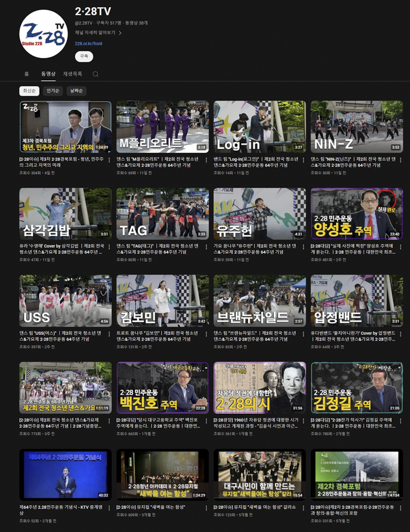Play the USS dance team video thumbnail
Screen dimensions: 410x532
[65, 300]
